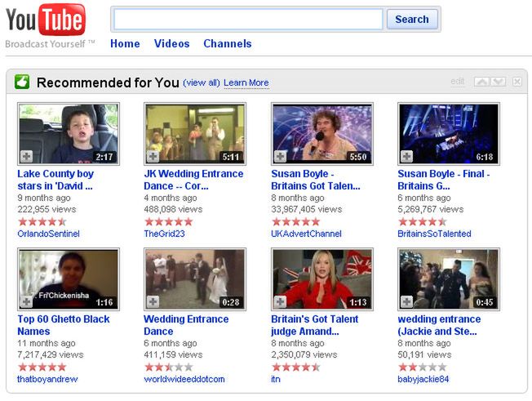Click title 'JK Wedding Entrance Dance -- Cor...'

click(x=193, y=180)
